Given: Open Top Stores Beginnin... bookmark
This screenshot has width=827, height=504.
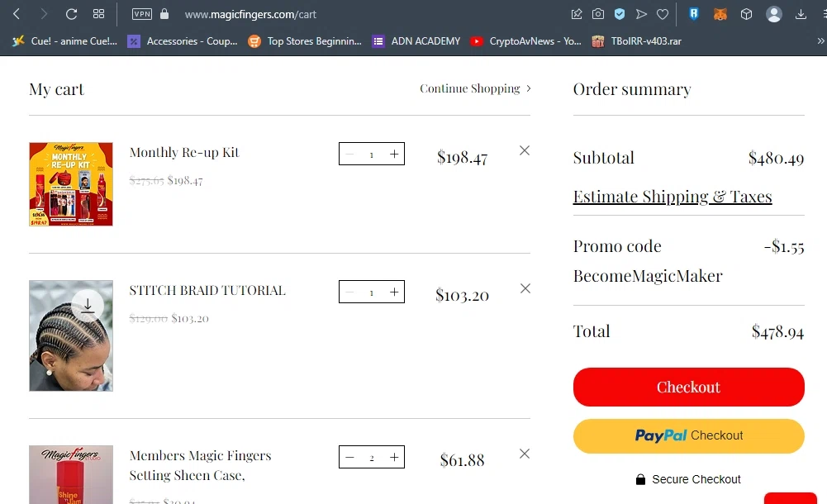Looking at the screenshot, I should [305, 41].
